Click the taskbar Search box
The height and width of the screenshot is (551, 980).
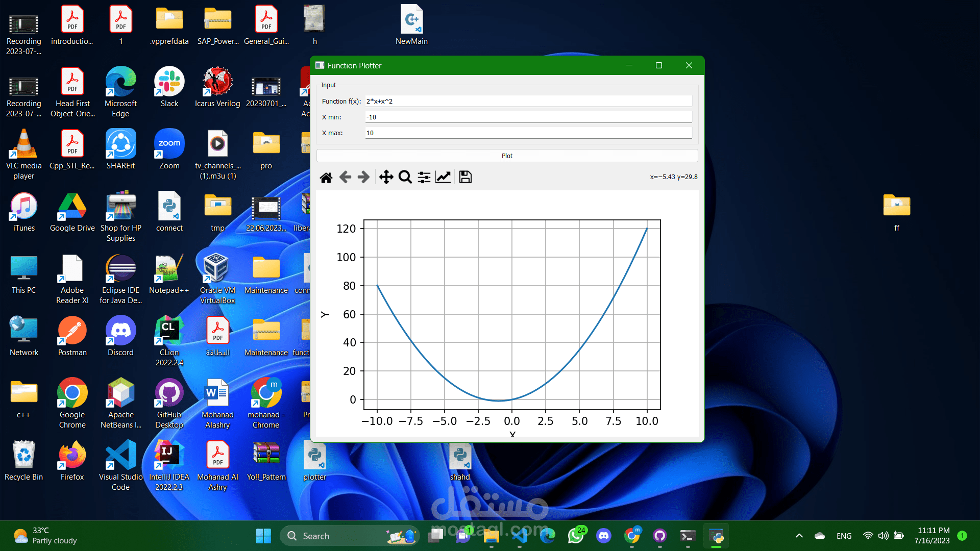349,536
